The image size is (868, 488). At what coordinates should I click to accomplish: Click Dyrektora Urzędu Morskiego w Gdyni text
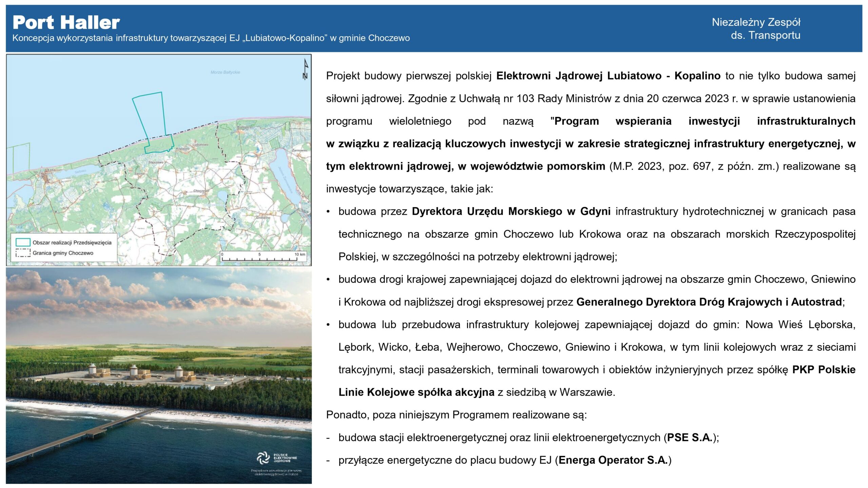point(511,211)
